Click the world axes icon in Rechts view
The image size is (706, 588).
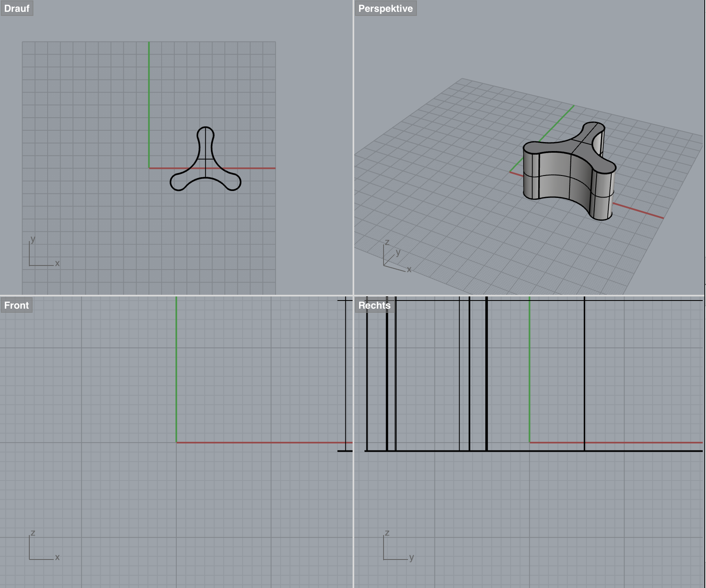point(398,546)
